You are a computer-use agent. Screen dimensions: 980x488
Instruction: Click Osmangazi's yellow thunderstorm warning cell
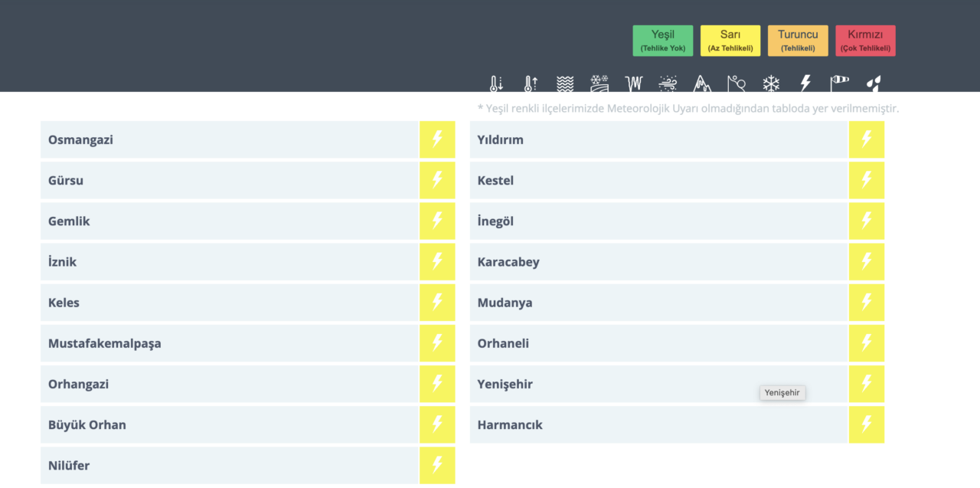437,139
